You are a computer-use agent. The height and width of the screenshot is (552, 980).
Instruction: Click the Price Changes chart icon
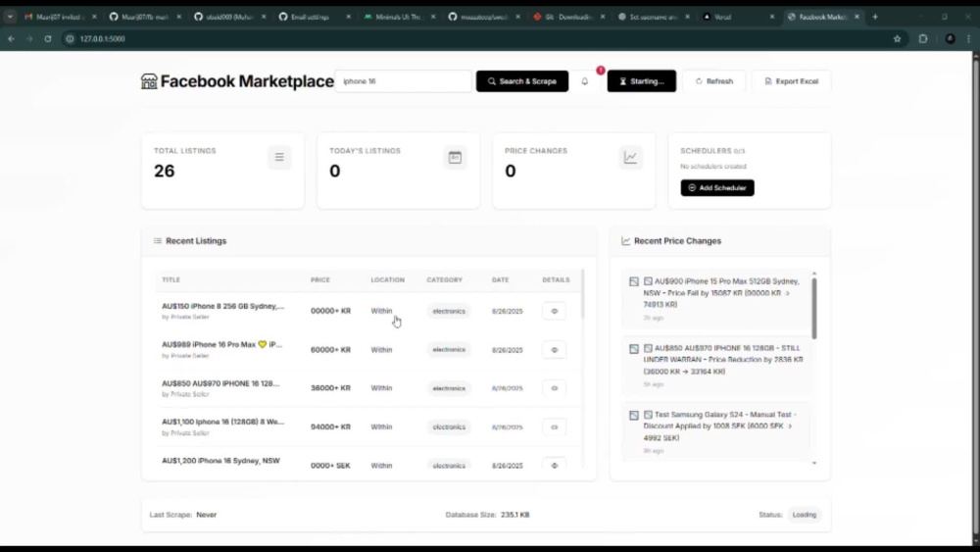point(630,158)
